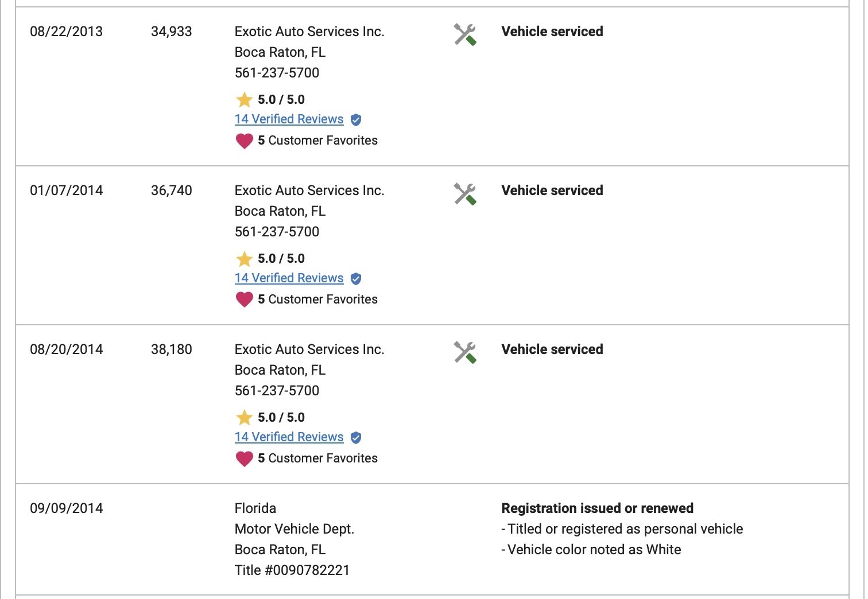
Task: Click the verified shield badge in 08/22/2013 entry
Action: click(356, 120)
